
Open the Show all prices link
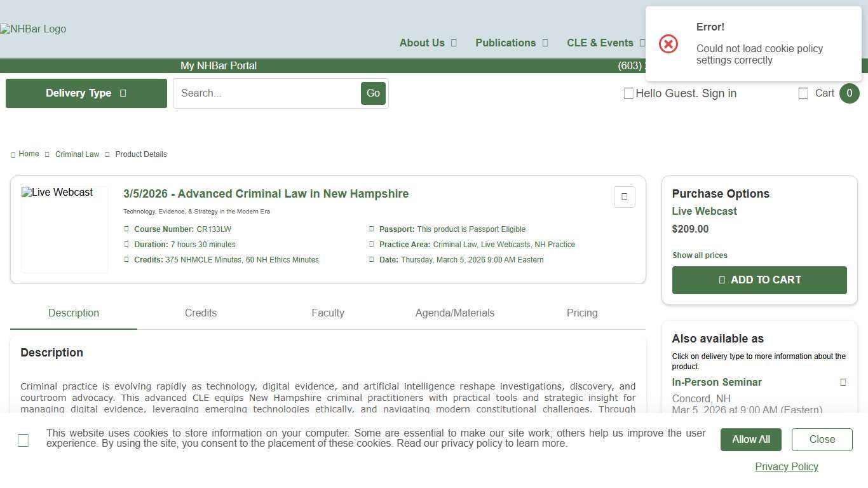click(700, 255)
